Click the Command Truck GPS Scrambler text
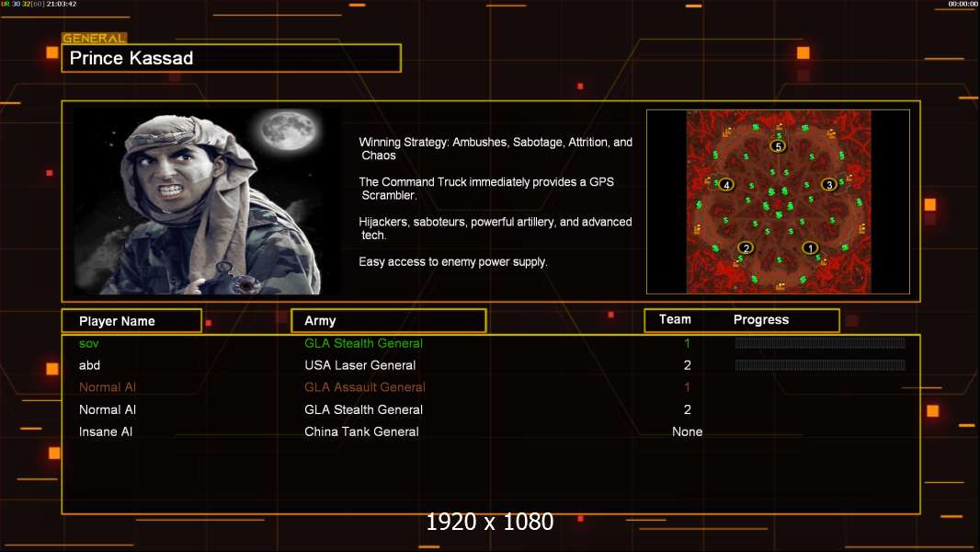Viewport: 980px width, 552px height. 486,189
